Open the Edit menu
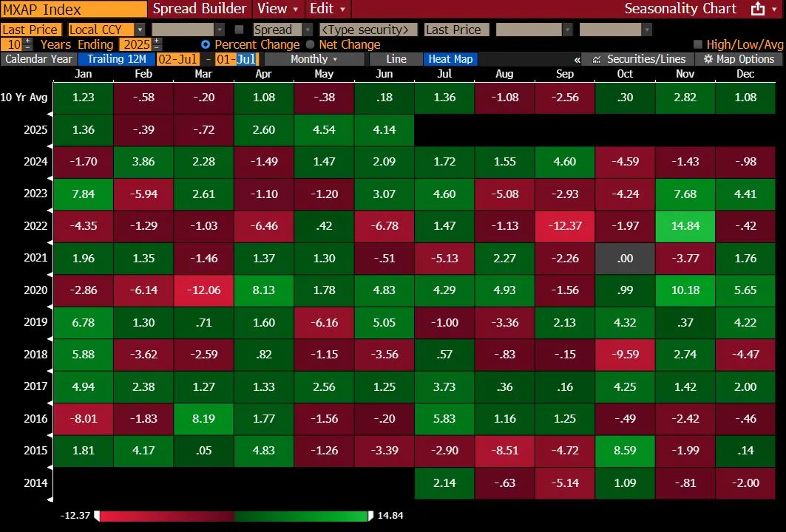Image resolution: width=786 pixels, height=532 pixels. click(x=328, y=9)
